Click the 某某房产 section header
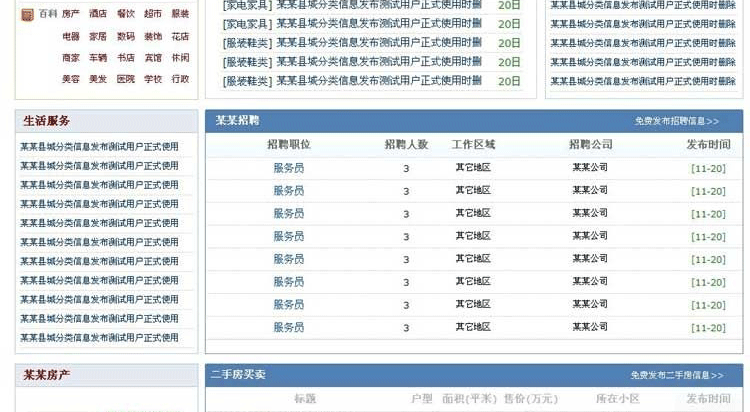Viewport: 750px width, 412px height. tap(46, 375)
